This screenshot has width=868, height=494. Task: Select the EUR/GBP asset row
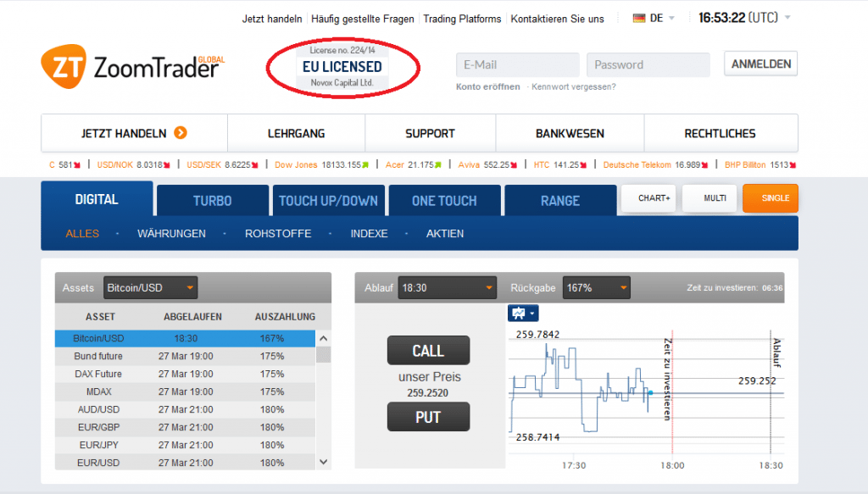(185, 427)
